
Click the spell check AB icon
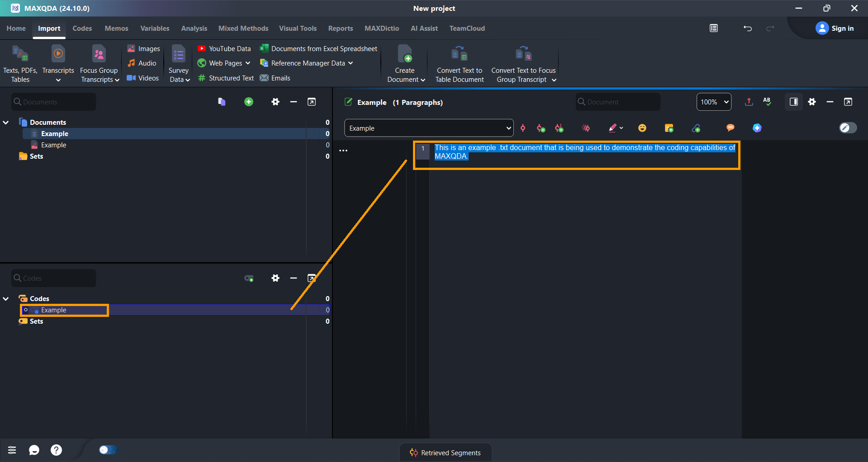coord(767,102)
